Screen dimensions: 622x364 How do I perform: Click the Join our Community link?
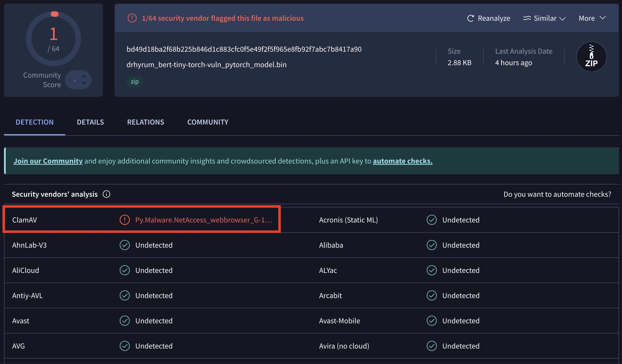(x=48, y=161)
